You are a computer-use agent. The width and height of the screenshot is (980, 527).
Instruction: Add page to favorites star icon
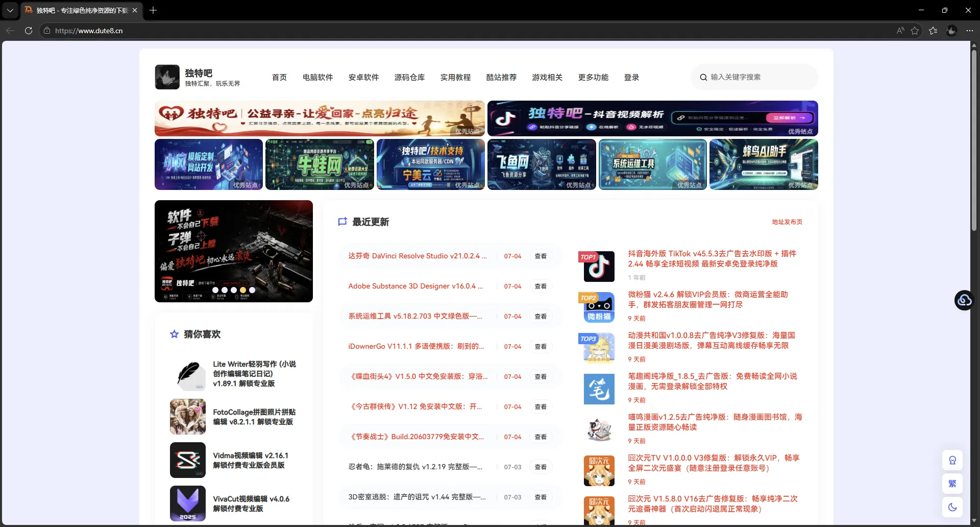coord(915,31)
